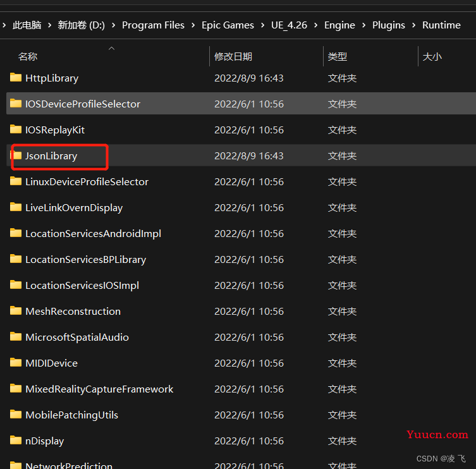
Task: Sort by the 名称 column header
Action: [x=28, y=56]
